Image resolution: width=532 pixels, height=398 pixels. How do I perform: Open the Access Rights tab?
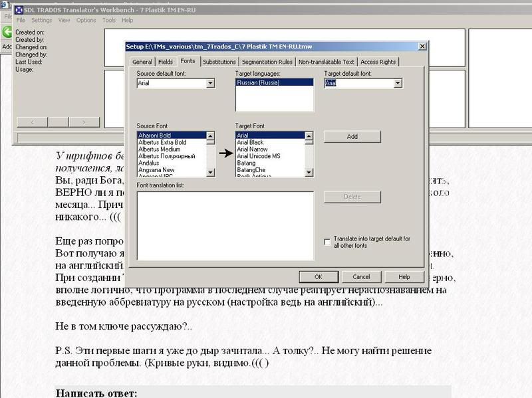click(x=378, y=62)
